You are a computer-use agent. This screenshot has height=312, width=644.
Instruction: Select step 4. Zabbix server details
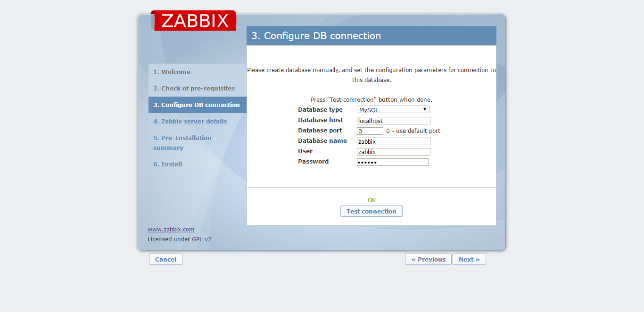198,122
